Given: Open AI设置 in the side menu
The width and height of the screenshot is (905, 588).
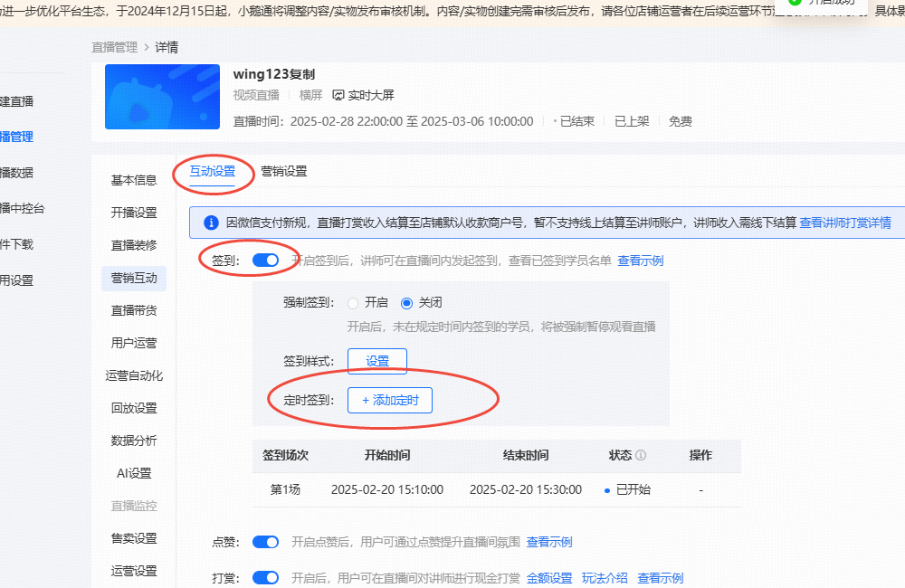Looking at the screenshot, I should 134,473.
